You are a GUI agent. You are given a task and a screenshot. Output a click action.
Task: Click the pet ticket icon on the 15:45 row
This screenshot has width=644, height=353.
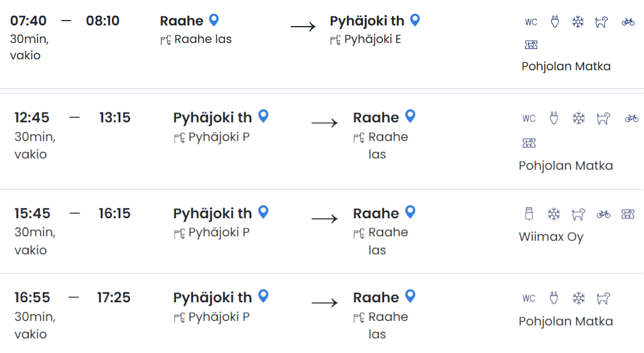[x=626, y=214]
